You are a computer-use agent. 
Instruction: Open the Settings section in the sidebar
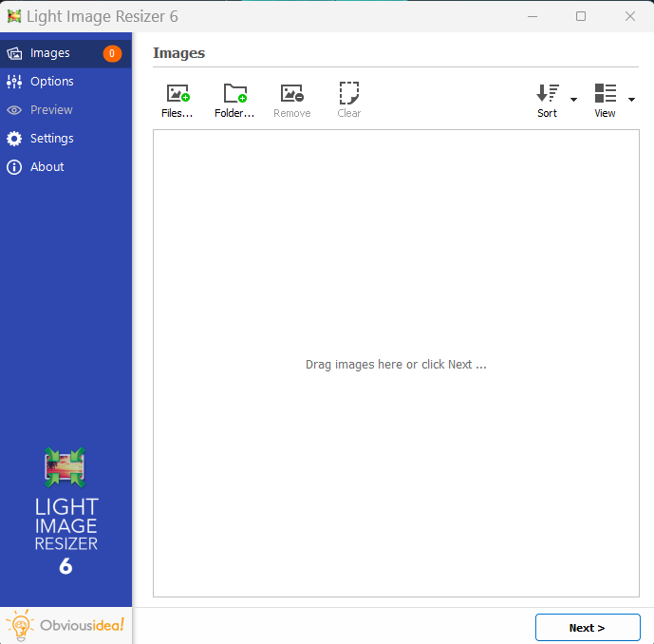[65, 138]
